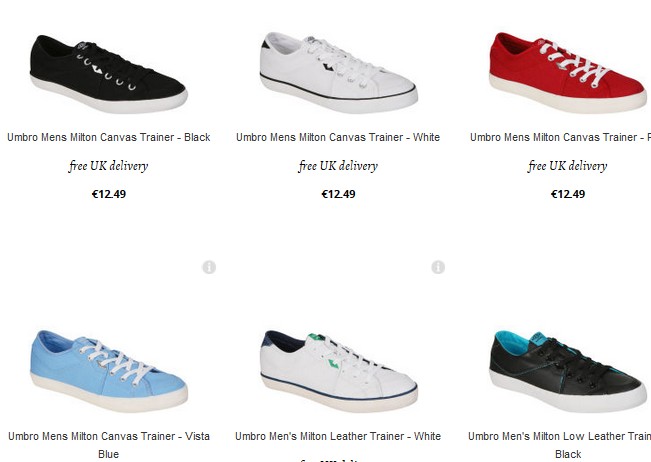651x462 pixels.
Task: Open black Milton Low leather trainer image
Action: 568,371
